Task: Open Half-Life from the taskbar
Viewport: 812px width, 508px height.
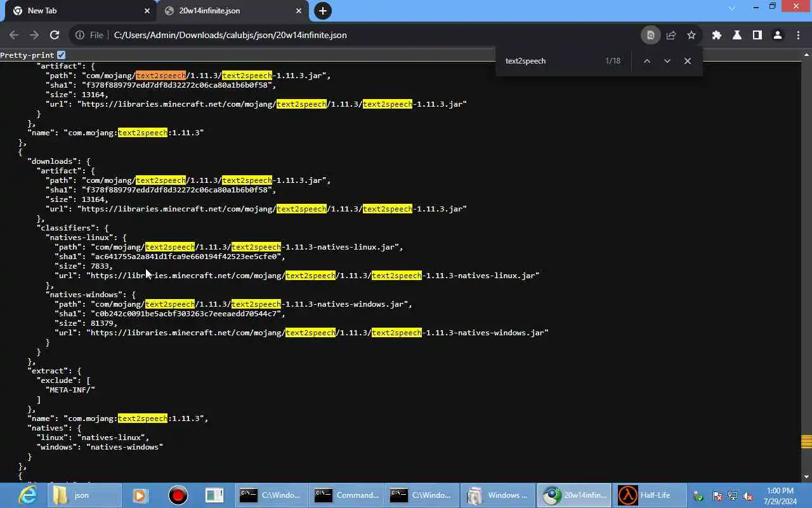Action: point(650,495)
